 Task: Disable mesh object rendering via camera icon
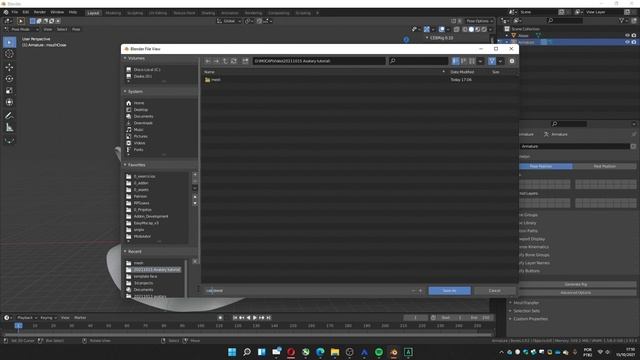click(x=634, y=36)
